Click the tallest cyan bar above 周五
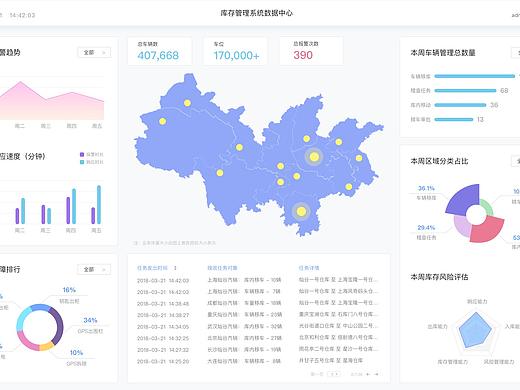The image size is (520, 390). click(x=99, y=205)
